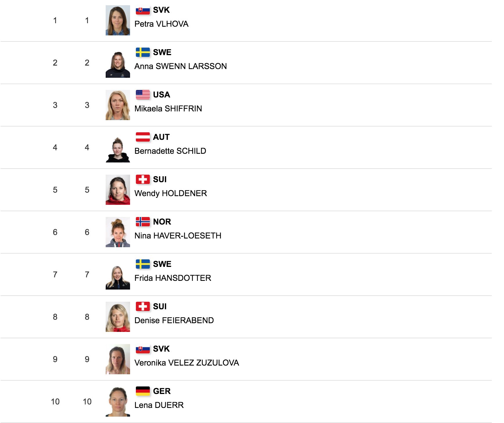Click Nina HAVER-LOESETH name link
The width and height of the screenshot is (504, 423).
point(178,236)
